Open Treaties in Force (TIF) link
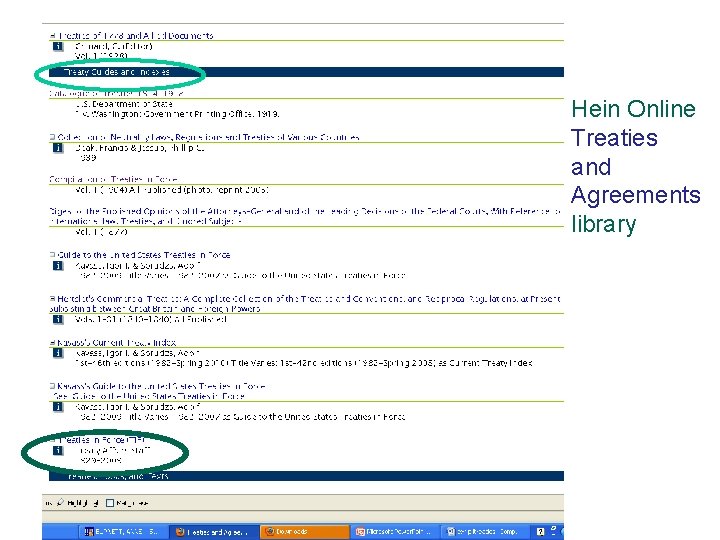The image size is (720, 540). [102, 440]
